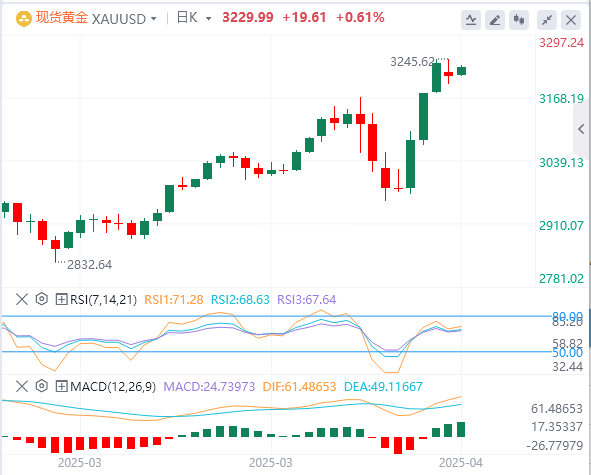Click the 2910.07 price axis label
591x475 pixels.
[561, 225]
